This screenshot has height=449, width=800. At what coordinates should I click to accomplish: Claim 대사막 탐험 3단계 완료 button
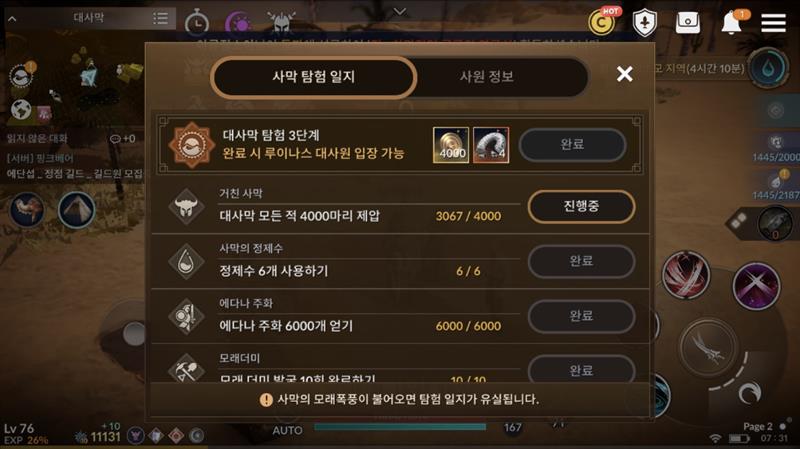pyautogui.click(x=572, y=144)
